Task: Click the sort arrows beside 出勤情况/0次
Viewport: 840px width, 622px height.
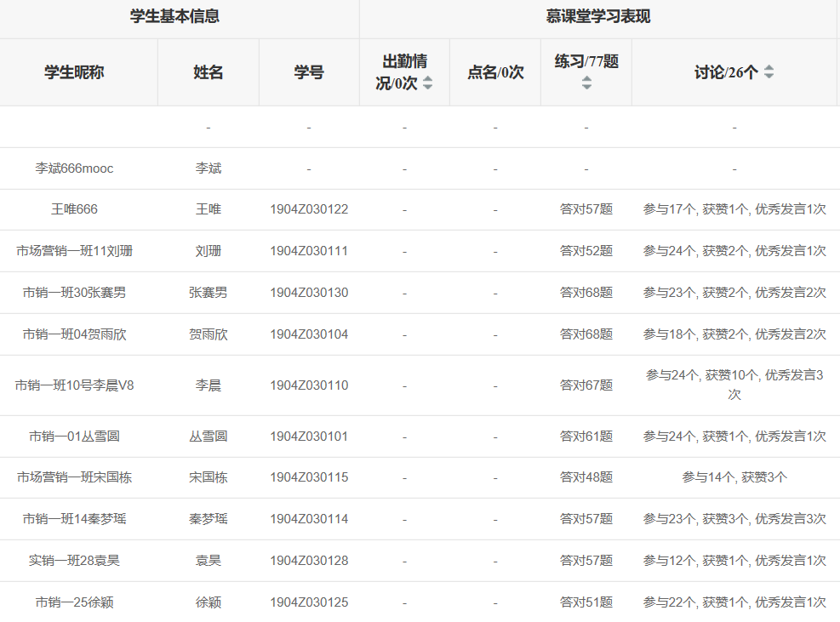Action: click(x=427, y=83)
